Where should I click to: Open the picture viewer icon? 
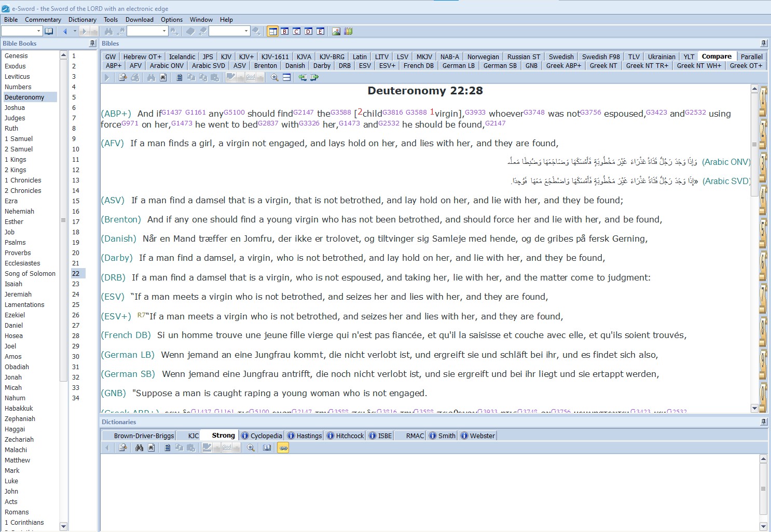[336, 31]
